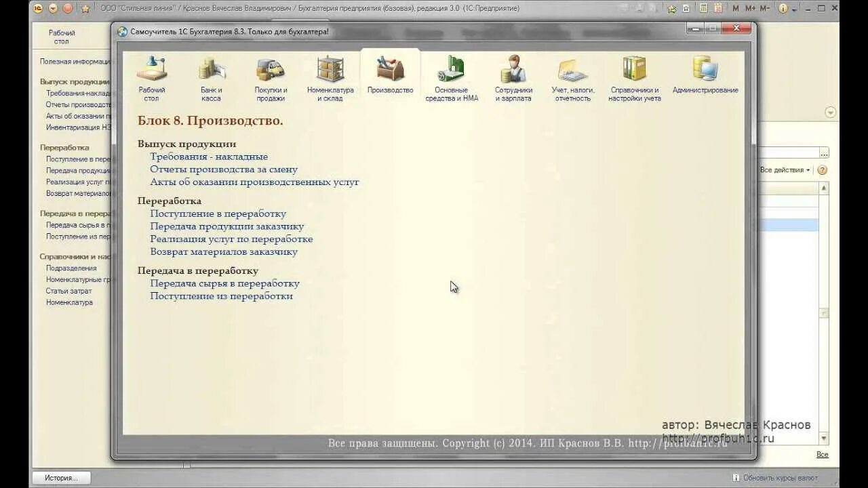This screenshot has width=868, height=488.
Task: Click the M memory button in title bar
Action: (736, 8)
